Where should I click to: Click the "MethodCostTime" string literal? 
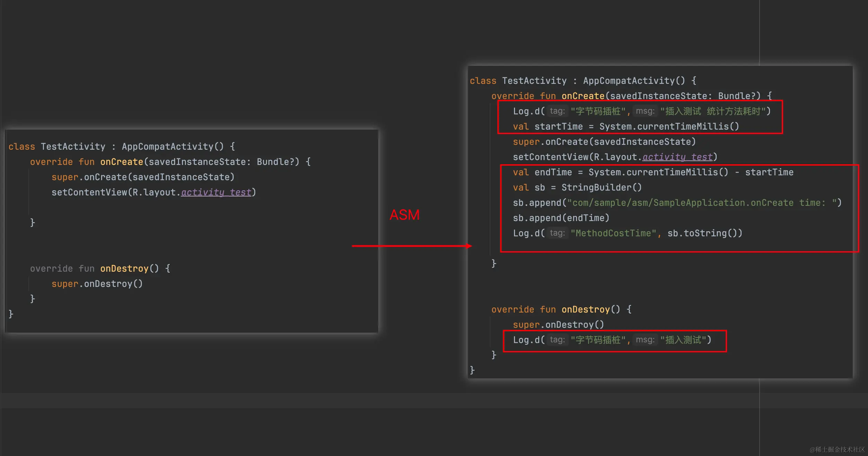pos(613,233)
